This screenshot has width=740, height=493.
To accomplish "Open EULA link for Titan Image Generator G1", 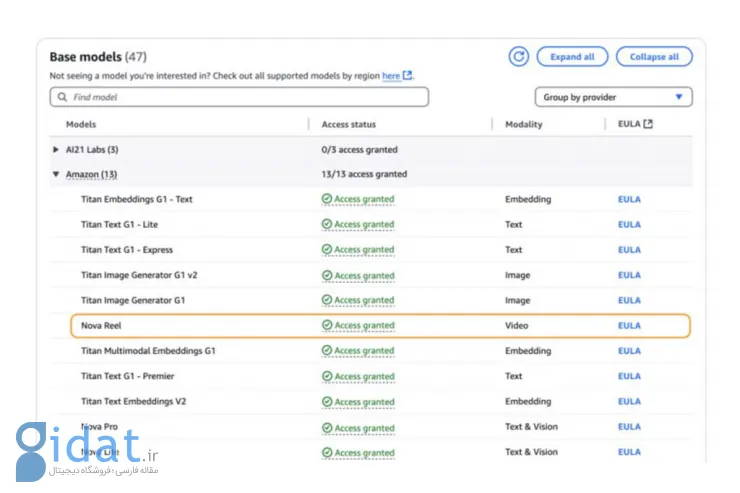I will click(x=629, y=300).
